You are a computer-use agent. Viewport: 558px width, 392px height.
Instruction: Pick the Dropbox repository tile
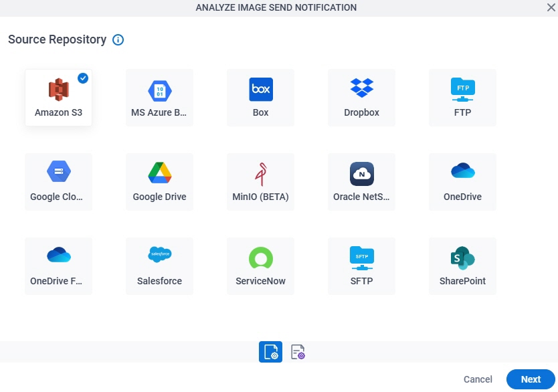[x=361, y=98]
